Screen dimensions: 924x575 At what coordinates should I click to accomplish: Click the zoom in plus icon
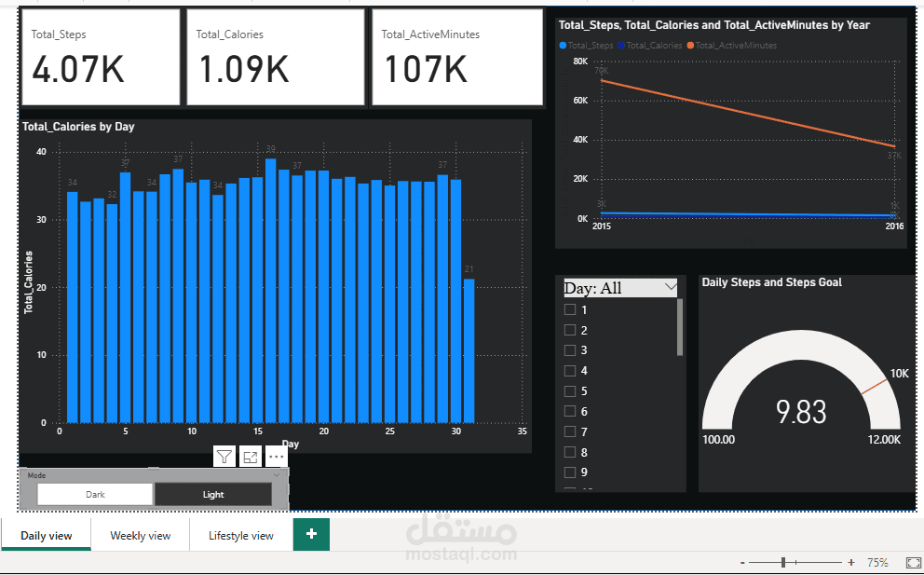(851, 563)
